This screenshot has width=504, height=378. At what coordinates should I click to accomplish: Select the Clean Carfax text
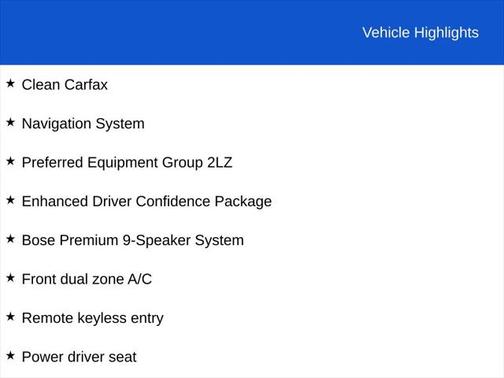tap(65, 85)
